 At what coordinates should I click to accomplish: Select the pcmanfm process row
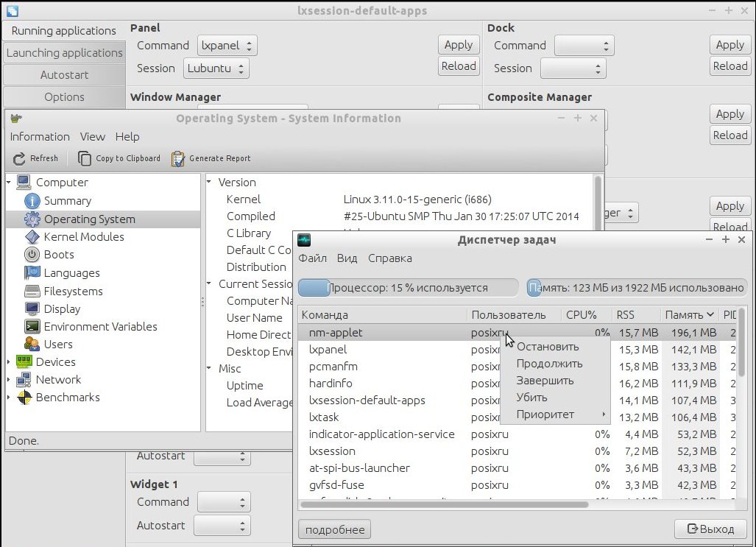coord(517,367)
